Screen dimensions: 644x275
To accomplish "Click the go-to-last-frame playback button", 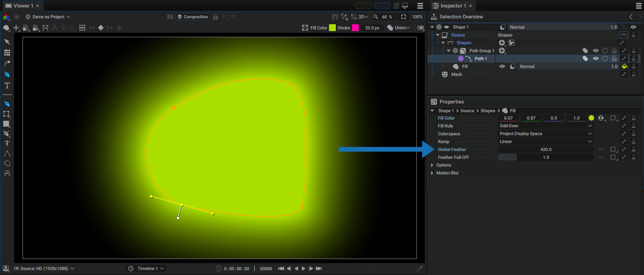I will pos(319,269).
